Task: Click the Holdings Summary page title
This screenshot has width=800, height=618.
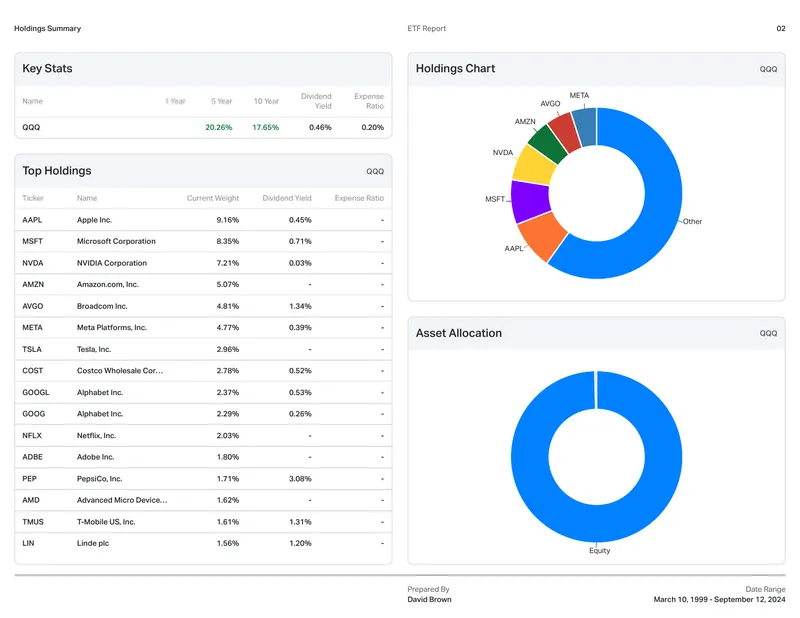Action: [x=47, y=29]
